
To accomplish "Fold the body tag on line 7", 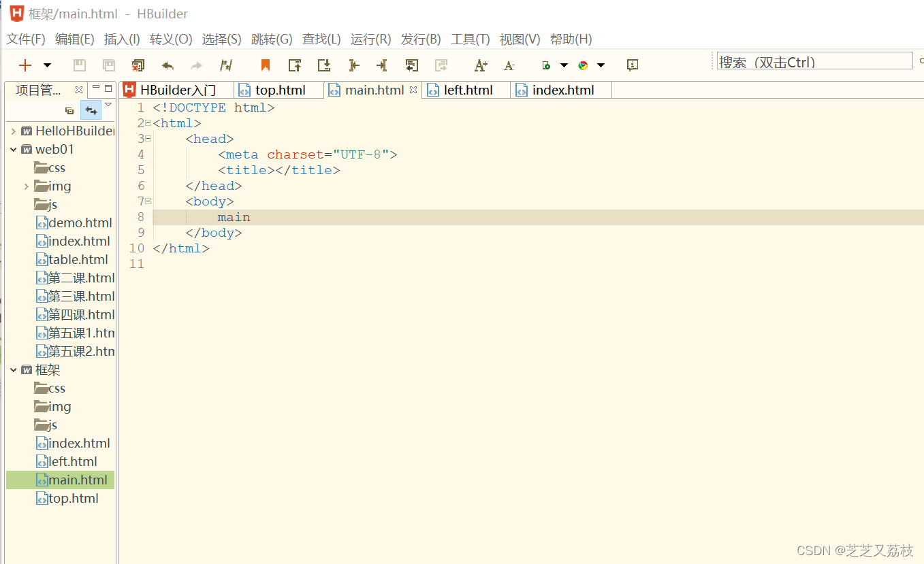I will tap(148, 201).
